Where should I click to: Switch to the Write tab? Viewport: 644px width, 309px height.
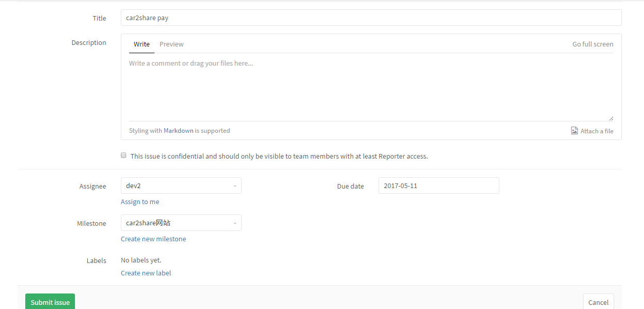click(x=142, y=44)
